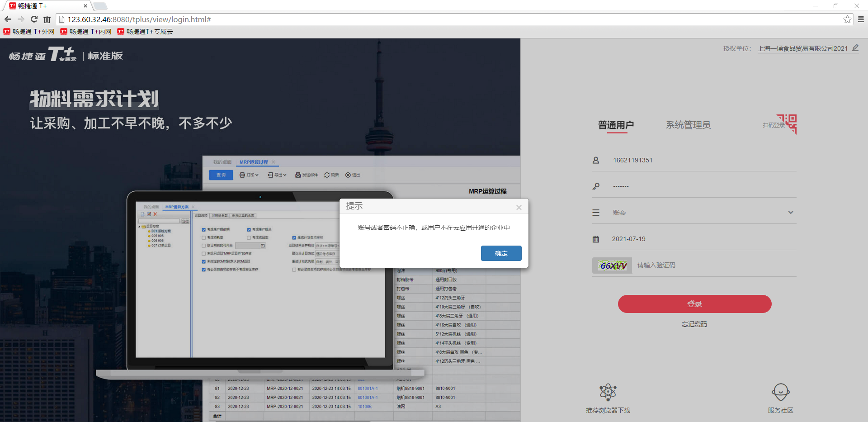868x422 pixels.
Task: Open the 忘记密码 link
Action: point(694,324)
